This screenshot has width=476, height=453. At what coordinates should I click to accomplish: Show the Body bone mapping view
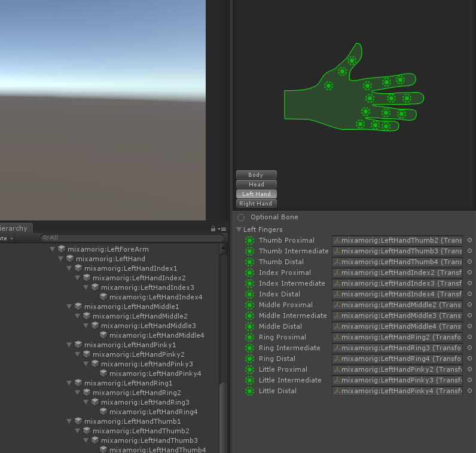pos(256,175)
